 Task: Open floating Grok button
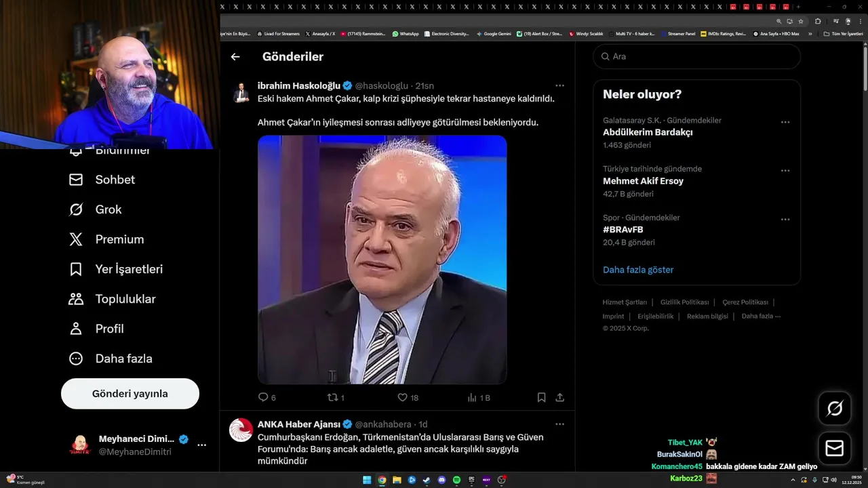pos(835,408)
